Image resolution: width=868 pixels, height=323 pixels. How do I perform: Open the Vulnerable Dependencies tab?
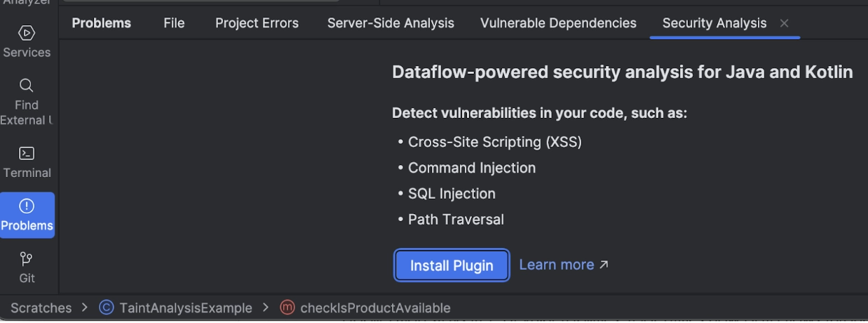558,23
